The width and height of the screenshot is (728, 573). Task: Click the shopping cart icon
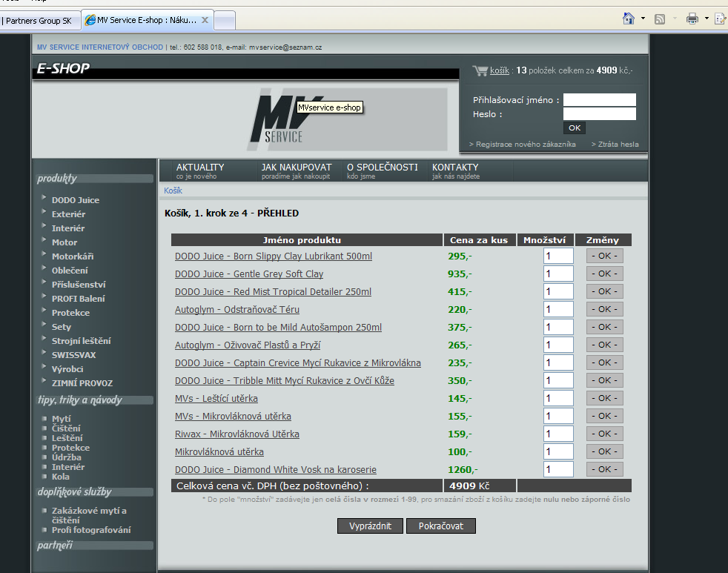point(480,70)
